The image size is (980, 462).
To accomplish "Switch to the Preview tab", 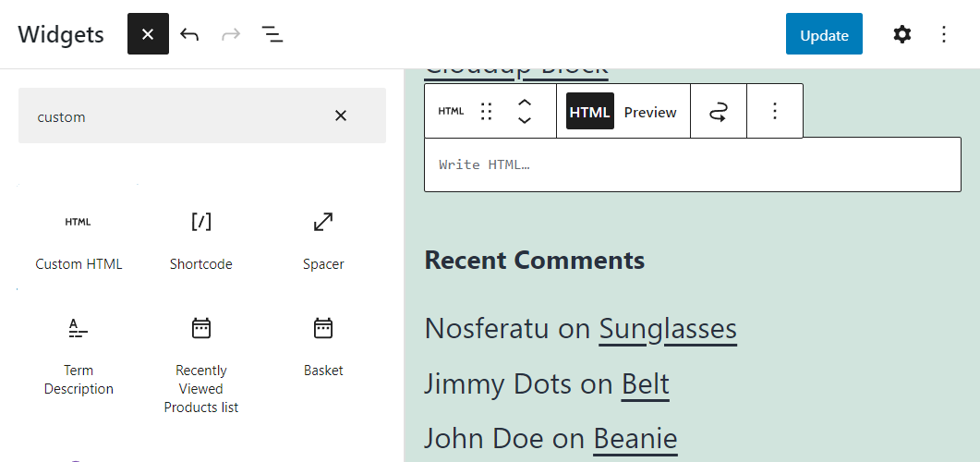I will 650,112.
